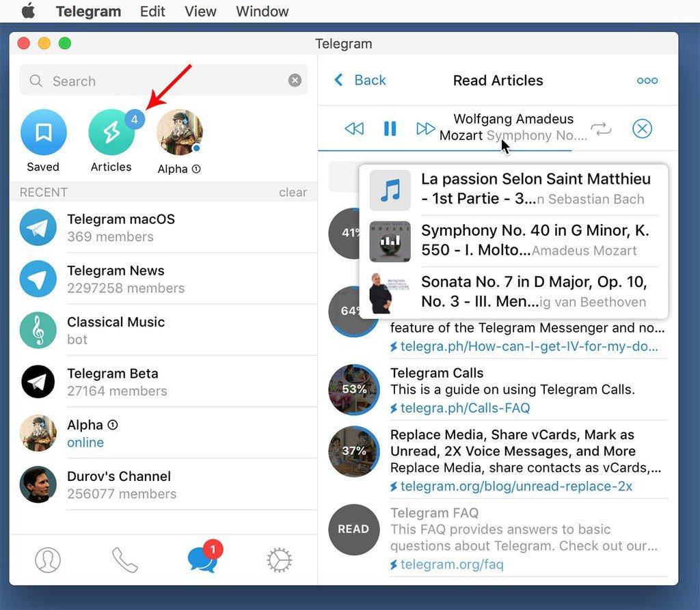Open the Telegram menu bar item
Image resolution: width=700 pixels, height=610 pixels.
click(88, 11)
